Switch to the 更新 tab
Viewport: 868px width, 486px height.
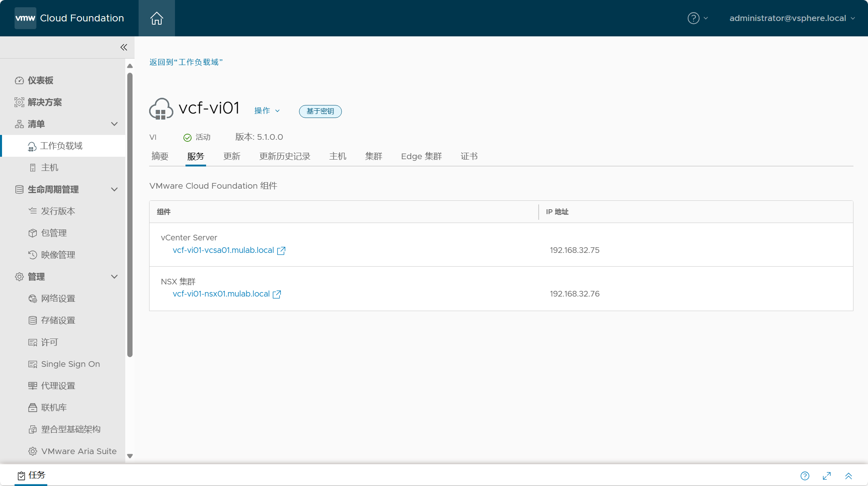pyautogui.click(x=232, y=156)
